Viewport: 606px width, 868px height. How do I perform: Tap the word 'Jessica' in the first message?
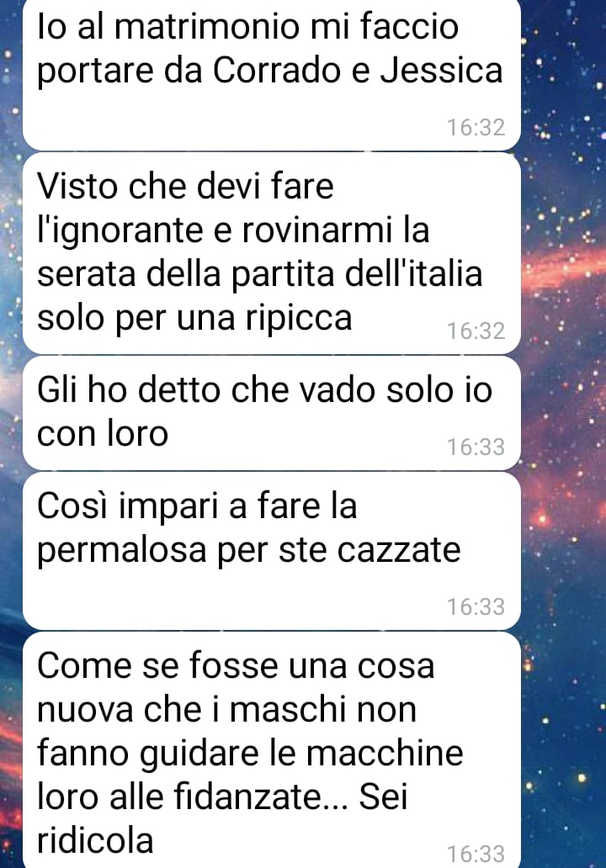coord(442,71)
